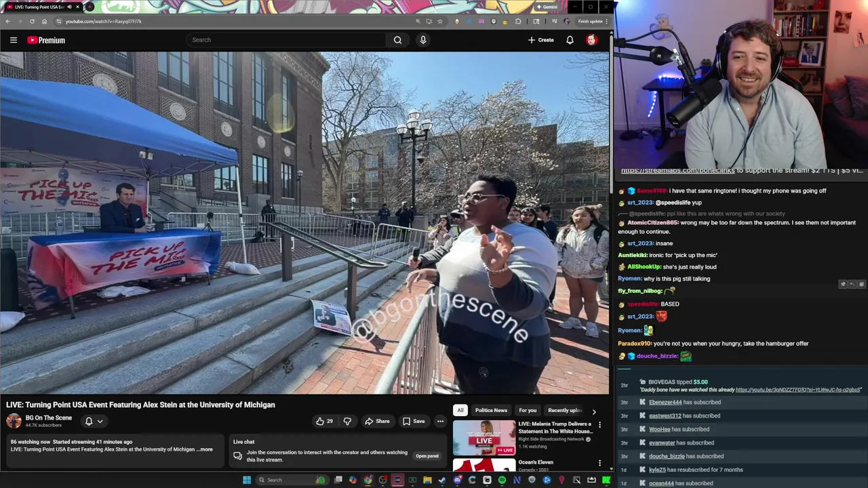Screen dimensions: 868x488
Task: Open the LIVE Melania Trump video thumbnail
Action: pos(484,437)
